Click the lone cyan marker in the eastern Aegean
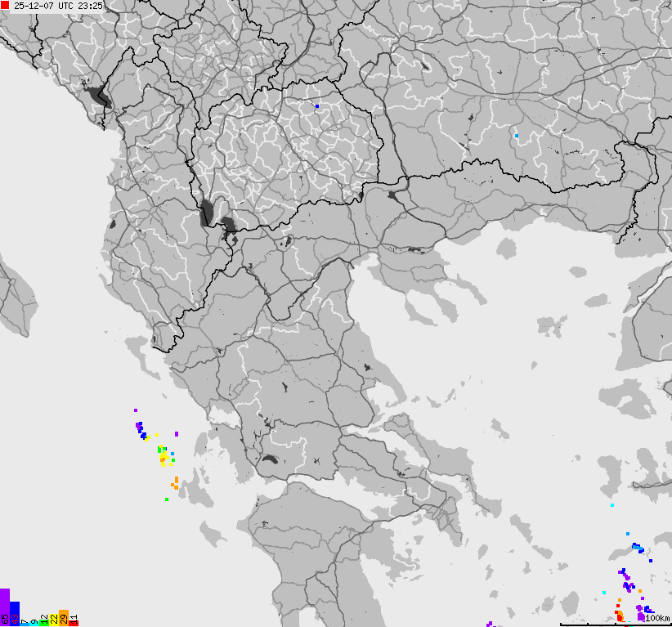Screen dimensions: 672x627 (x=612, y=507)
